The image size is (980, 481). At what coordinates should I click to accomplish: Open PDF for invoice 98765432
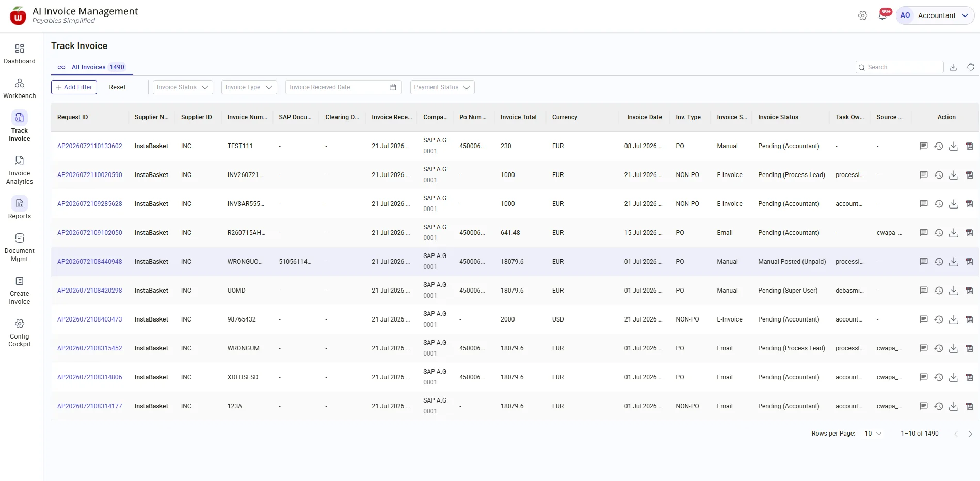[x=969, y=319]
